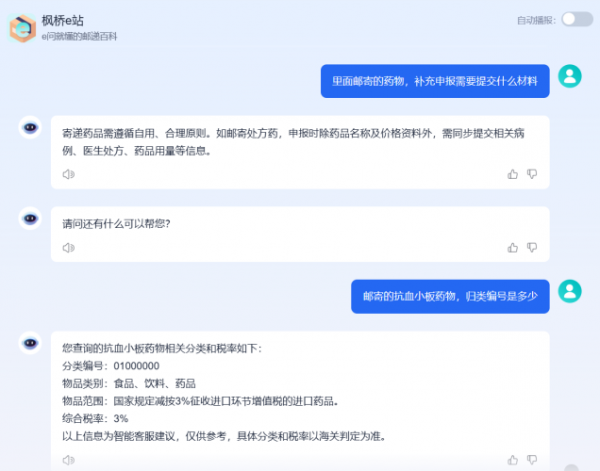Select the blue 归类编号是多少 message bubble

[450, 296]
